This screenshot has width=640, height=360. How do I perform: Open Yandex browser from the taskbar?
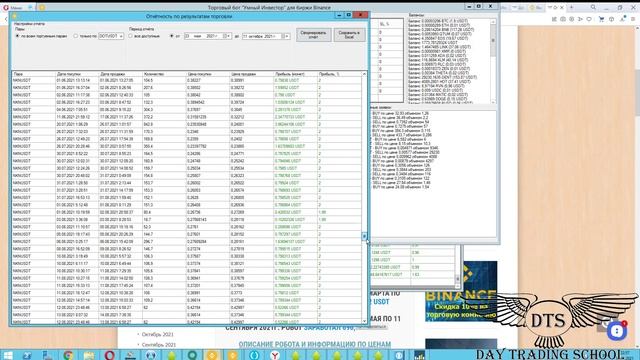pyautogui.click(x=275, y=355)
